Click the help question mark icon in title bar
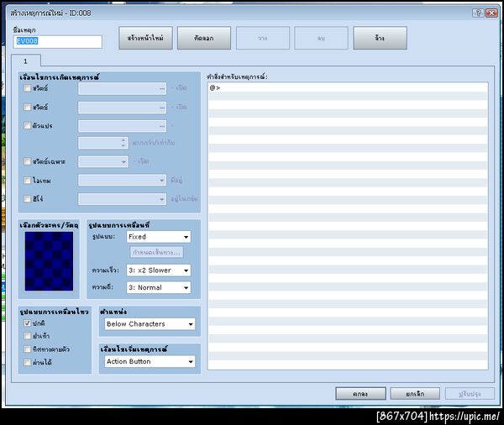504x425 pixels. pos(478,13)
